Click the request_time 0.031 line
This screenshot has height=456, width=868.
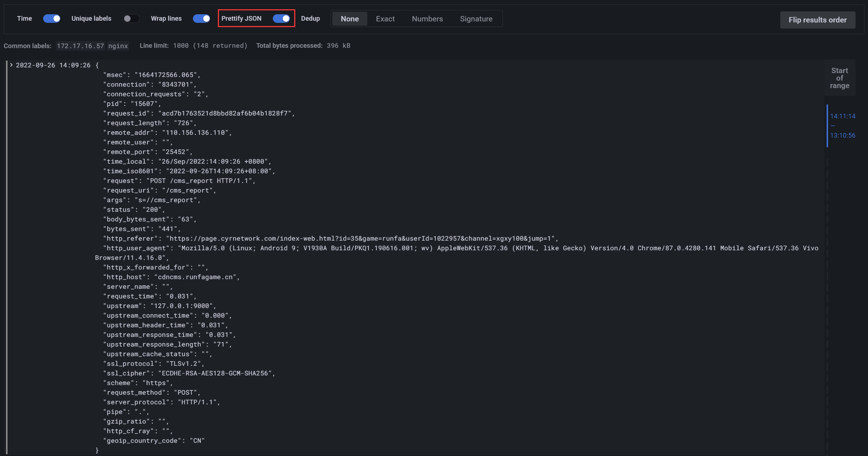150,296
